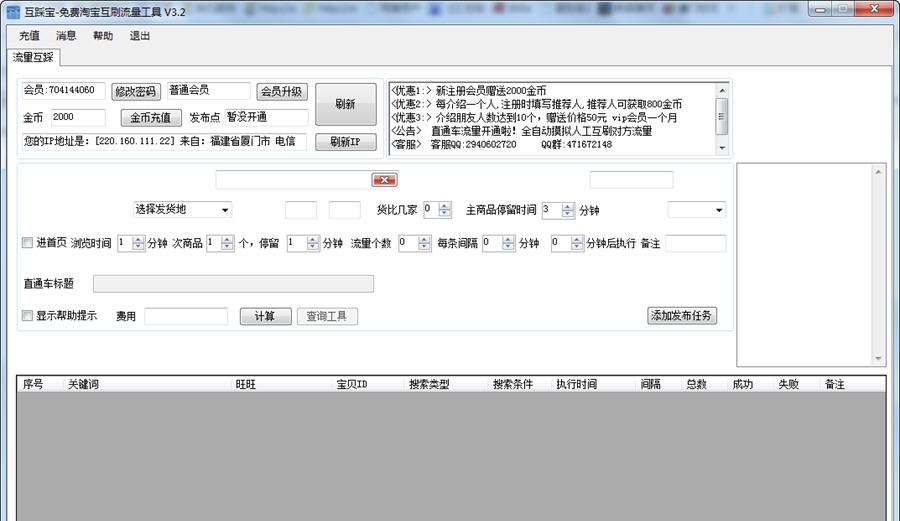Increase the 流量个数 value
The width and height of the screenshot is (900, 521).
coord(424,240)
